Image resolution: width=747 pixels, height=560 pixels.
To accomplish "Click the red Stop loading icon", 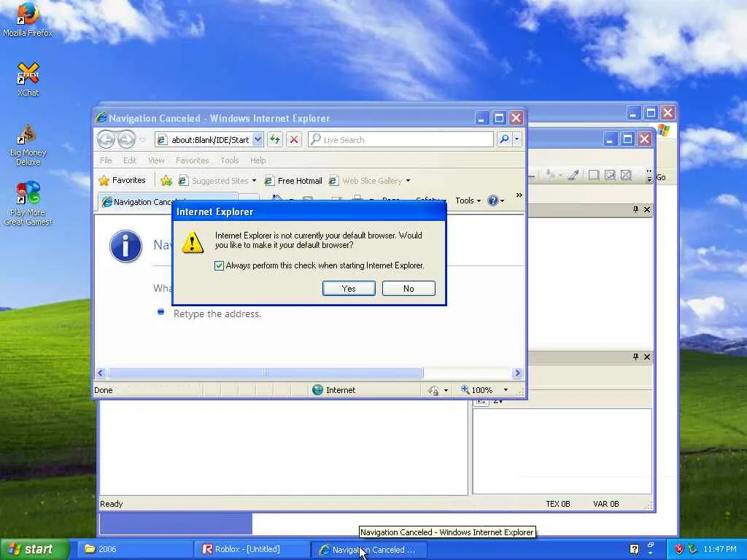I will [x=294, y=139].
